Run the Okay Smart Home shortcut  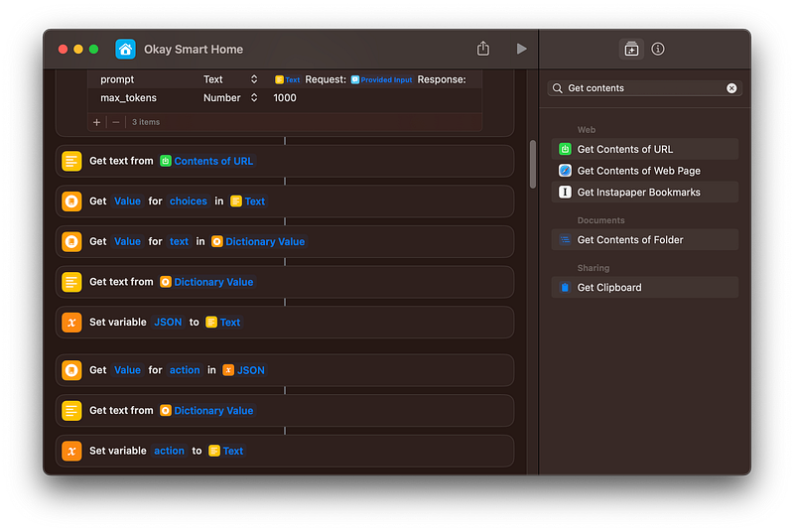(x=521, y=49)
